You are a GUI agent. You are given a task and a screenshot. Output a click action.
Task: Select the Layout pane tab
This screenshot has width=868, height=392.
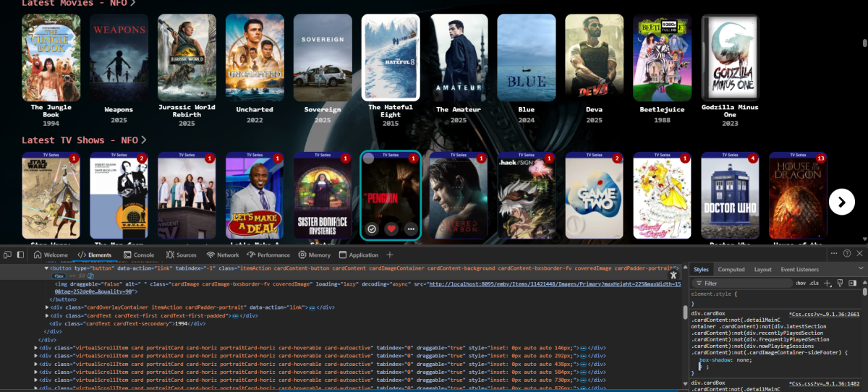[x=763, y=269]
